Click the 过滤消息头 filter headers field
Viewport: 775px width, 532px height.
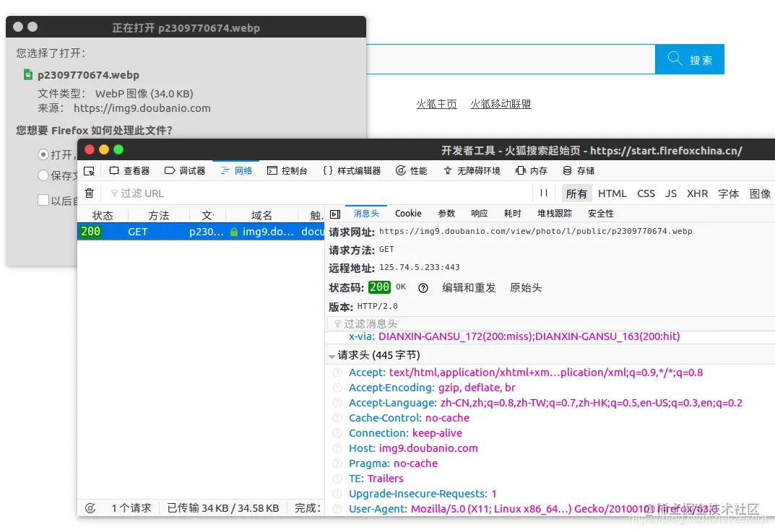tap(550, 323)
